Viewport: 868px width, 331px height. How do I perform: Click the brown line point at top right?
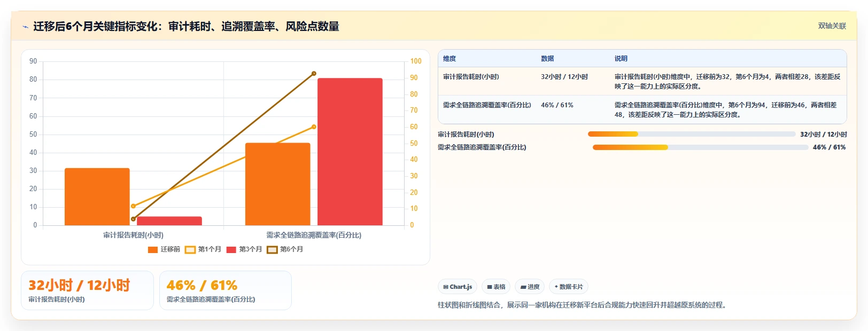[x=314, y=74]
